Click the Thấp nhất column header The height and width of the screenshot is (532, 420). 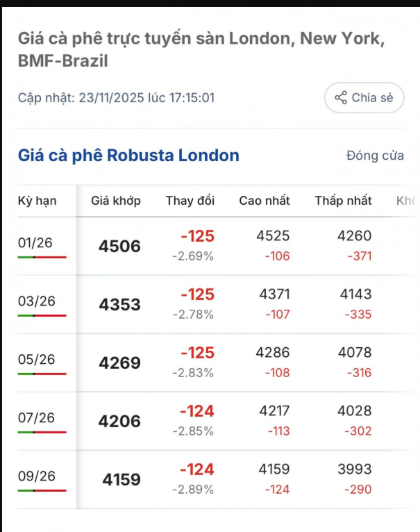tap(343, 201)
